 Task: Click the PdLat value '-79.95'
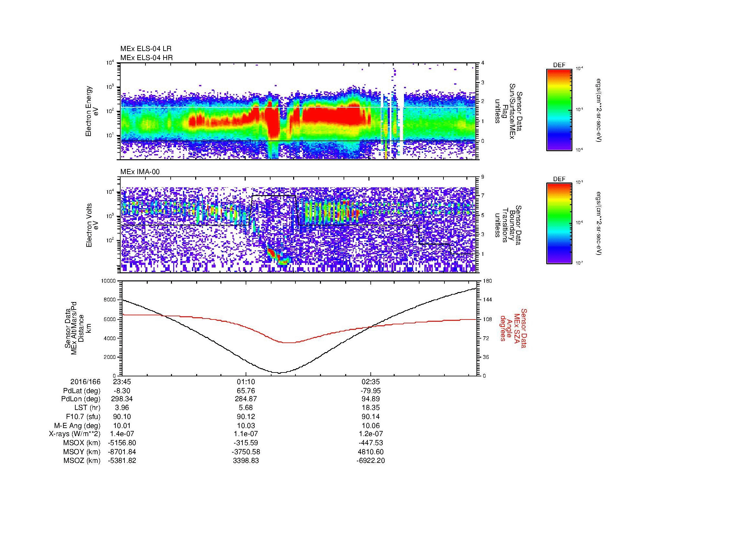[x=370, y=391]
